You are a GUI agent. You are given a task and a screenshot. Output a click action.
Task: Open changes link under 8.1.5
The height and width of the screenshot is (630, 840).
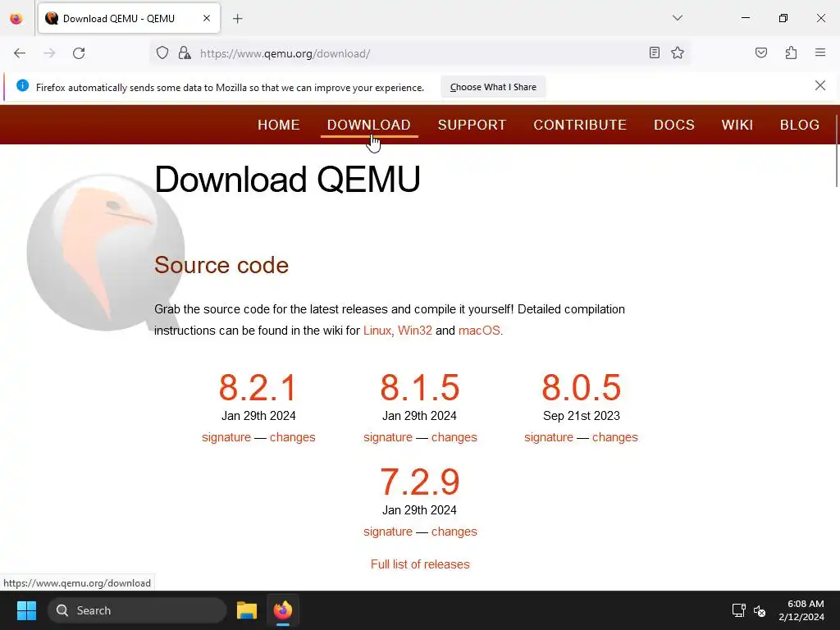(454, 437)
